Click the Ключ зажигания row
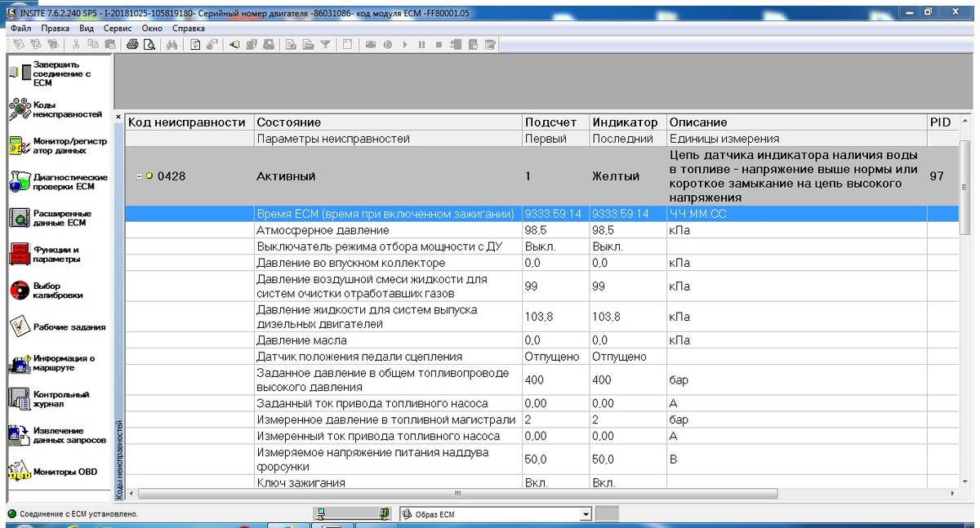This screenshot has height=528, width=980. (x=542, y=482)
